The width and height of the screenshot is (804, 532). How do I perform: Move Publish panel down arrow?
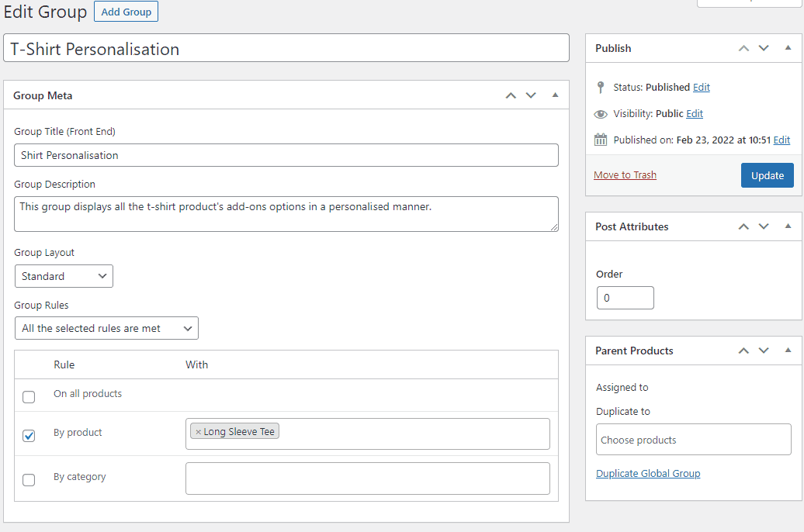click(x=764, y=48)
